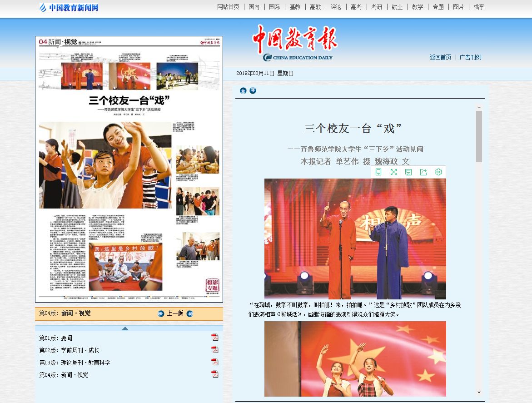Download the PDF of 第03版 理论周刊·教育科学

[214, 362]
